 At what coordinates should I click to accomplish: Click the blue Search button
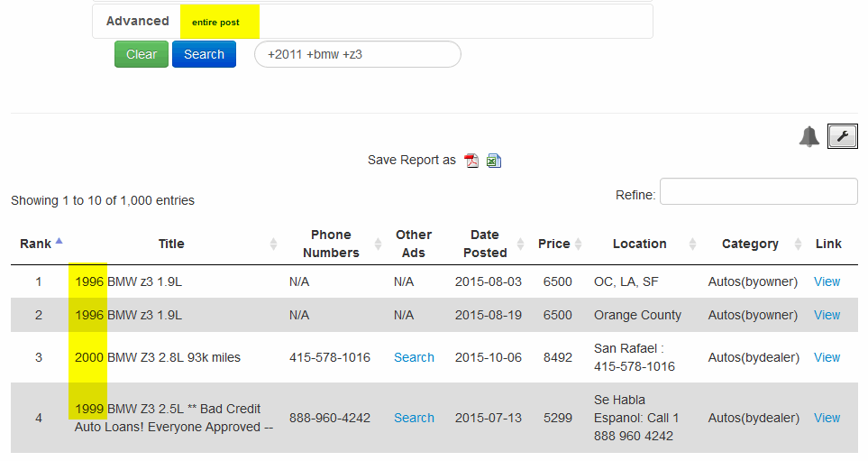coord(204,54)
